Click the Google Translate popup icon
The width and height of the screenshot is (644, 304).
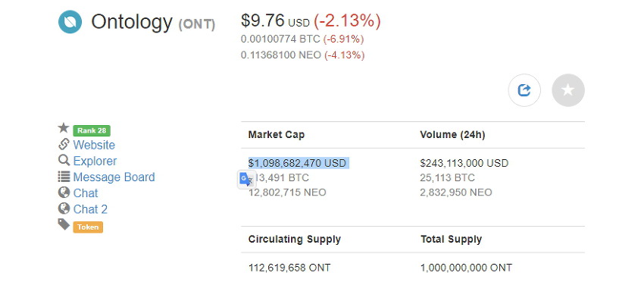(246, 180)
